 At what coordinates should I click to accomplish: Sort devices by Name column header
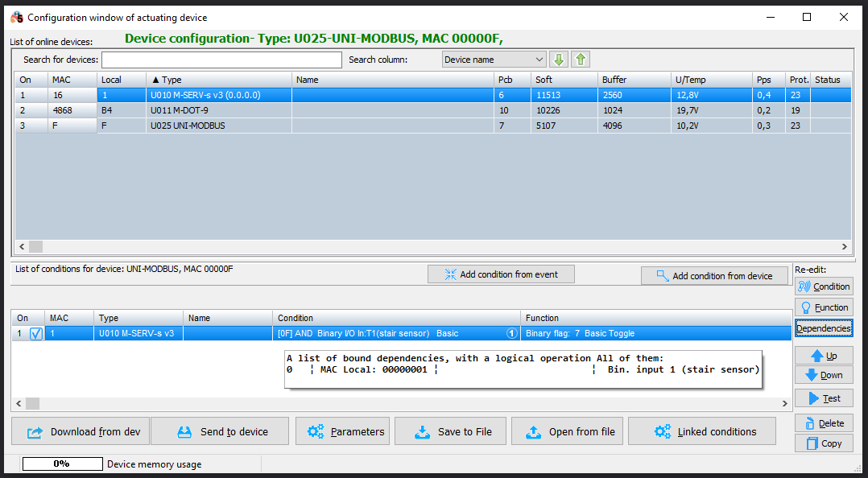coord(392,80)
